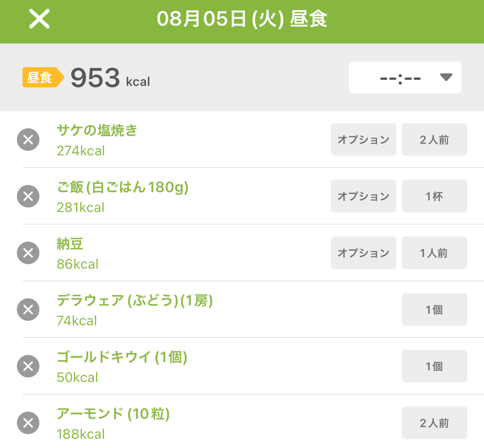
Task: Change the デラウェア quantity 1個 button
Action: pos(434,309)
